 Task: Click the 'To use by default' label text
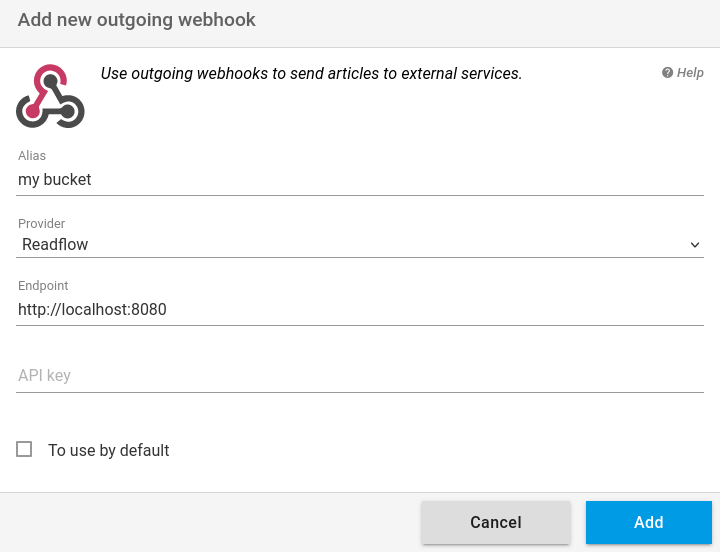pos(109,451)
